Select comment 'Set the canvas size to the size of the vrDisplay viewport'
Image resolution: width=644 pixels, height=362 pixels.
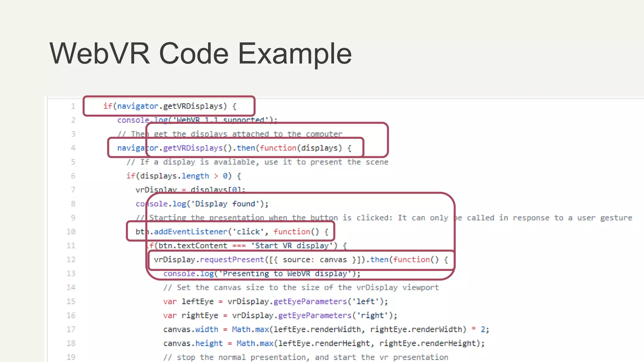pos(301,288)
